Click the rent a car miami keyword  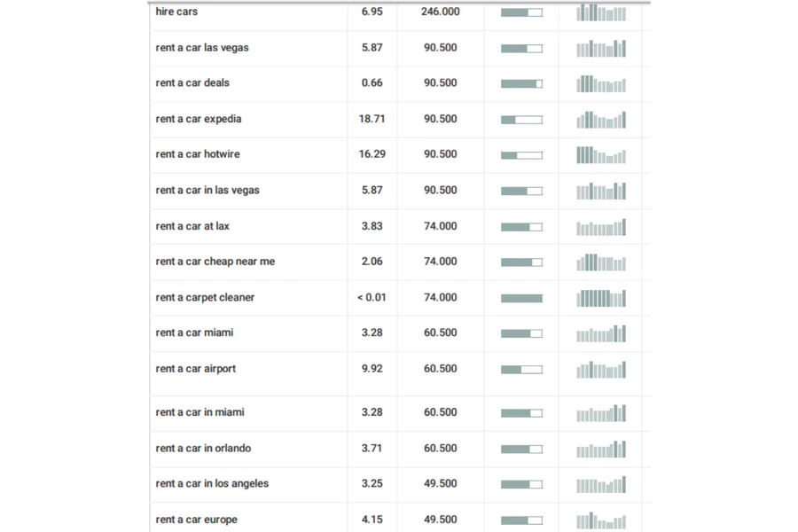[x=194, y=333]
